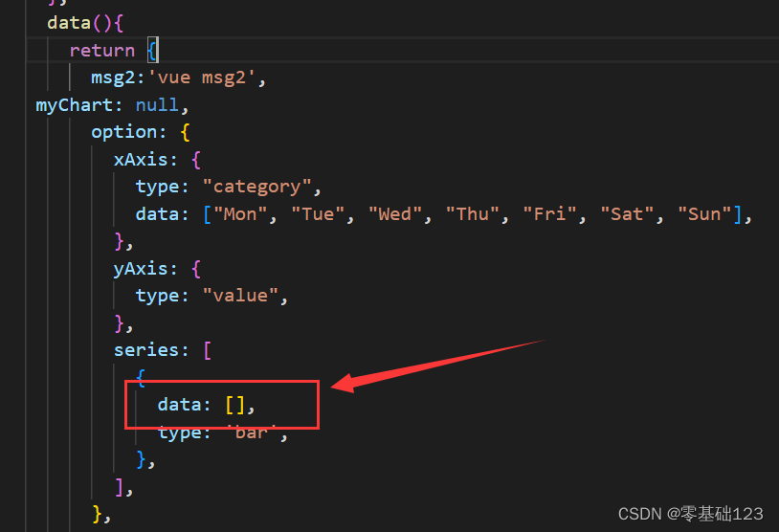Click the 'series' property key
Image resolution: width=779 pixels, height=532 pixels.
(146, 350)
